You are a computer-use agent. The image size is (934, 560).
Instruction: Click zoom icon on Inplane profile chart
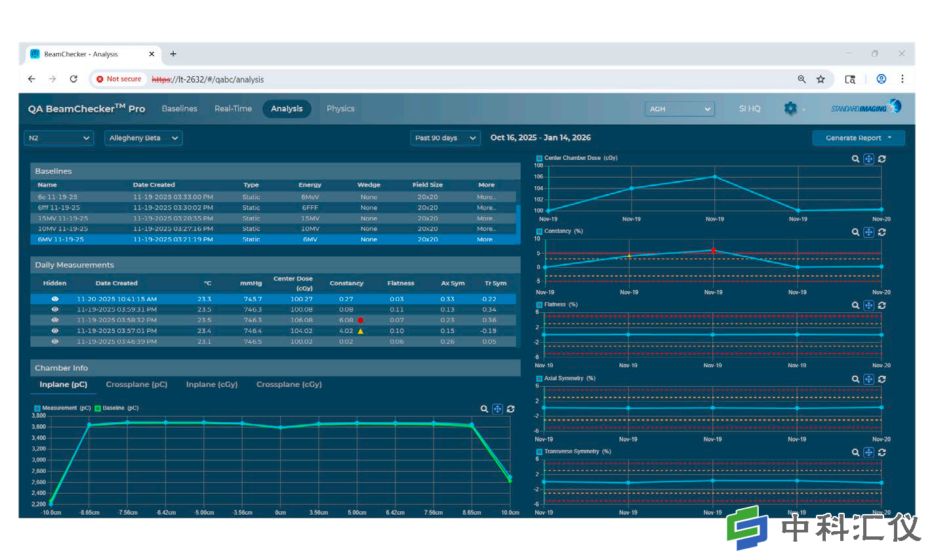click(484, 409)
